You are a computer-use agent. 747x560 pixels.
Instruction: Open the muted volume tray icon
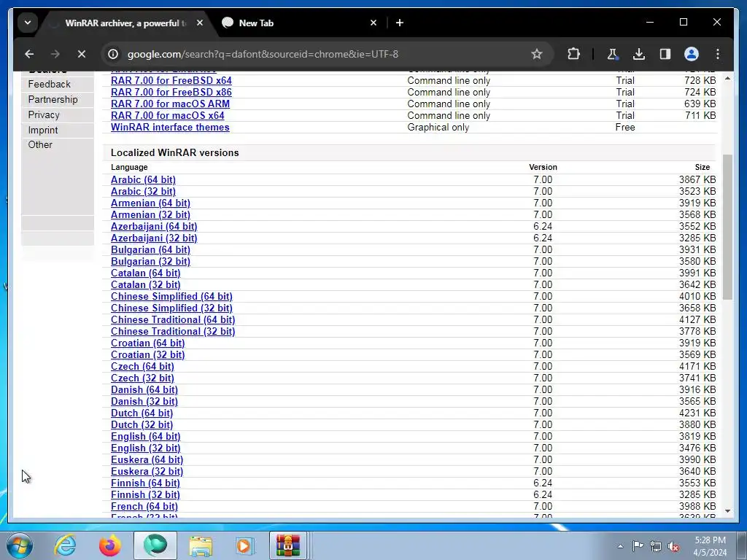coord(673,546)
